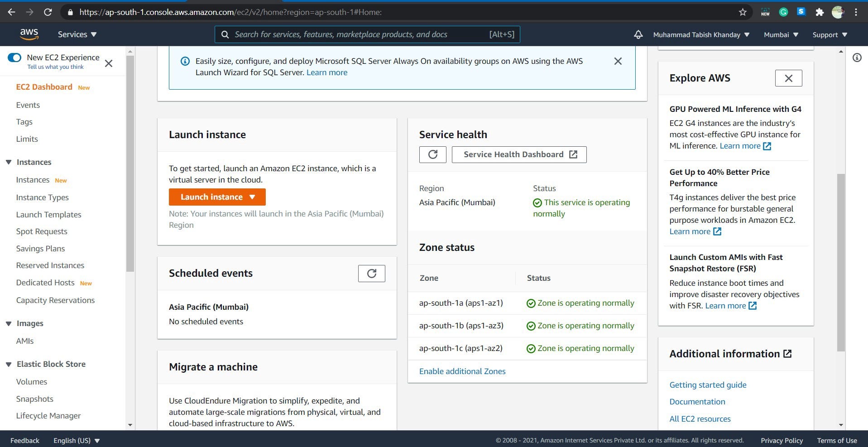Close the Explore AWS panel
868x447 pixels.
pos(788,78)
